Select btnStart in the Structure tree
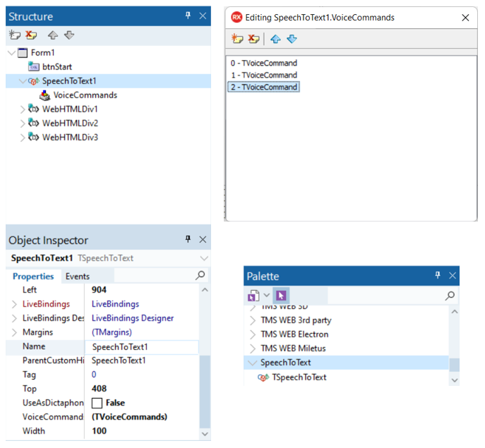Viewport: 485px width, 448px height. coord(57,67)
